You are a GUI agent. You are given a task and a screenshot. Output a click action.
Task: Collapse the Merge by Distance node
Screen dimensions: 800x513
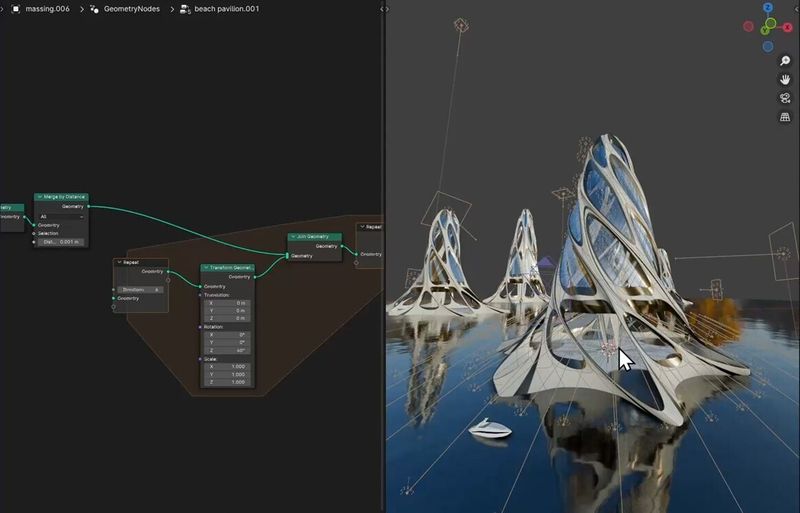tap(40, 197)
